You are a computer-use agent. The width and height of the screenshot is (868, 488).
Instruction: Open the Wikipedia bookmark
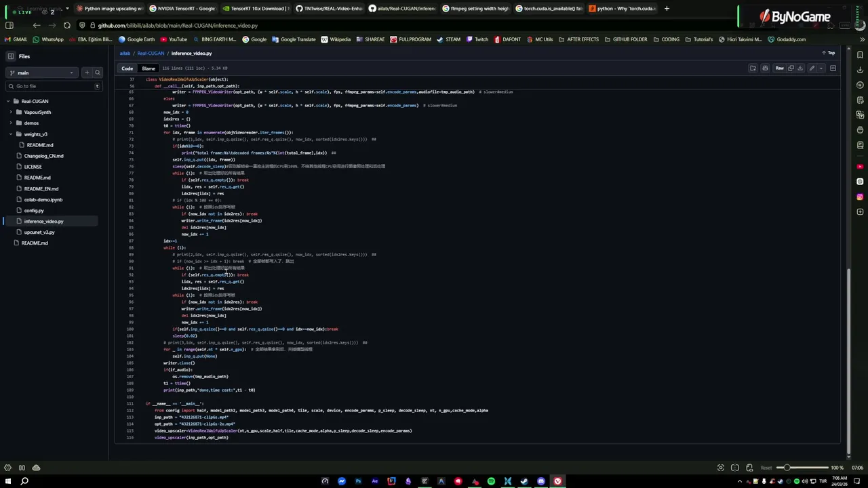[x=336, y=39]
